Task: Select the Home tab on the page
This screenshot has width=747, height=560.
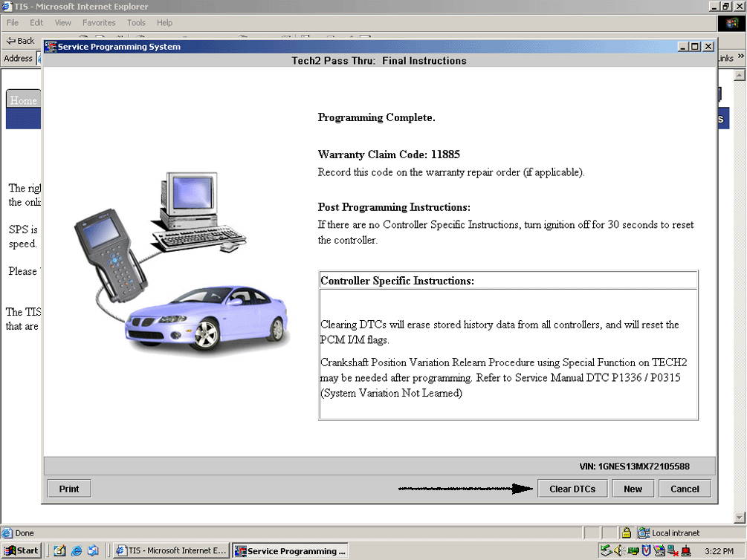Action: tap(23, 100)
